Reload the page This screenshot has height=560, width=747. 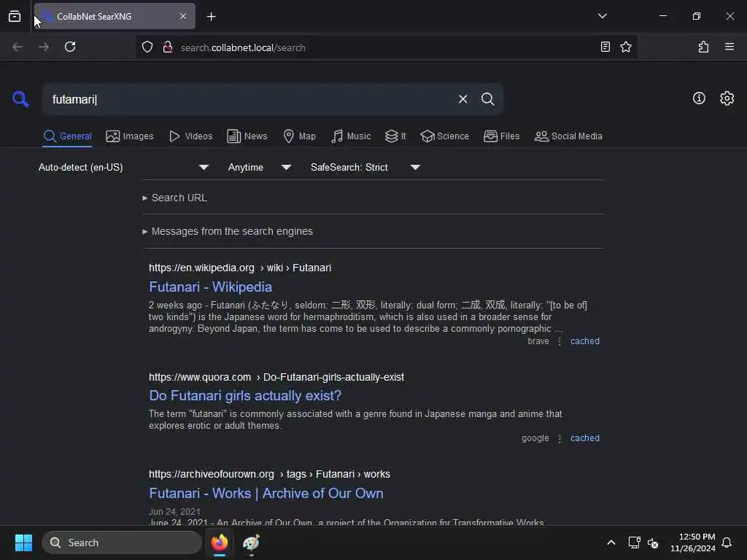click(70, 47)
